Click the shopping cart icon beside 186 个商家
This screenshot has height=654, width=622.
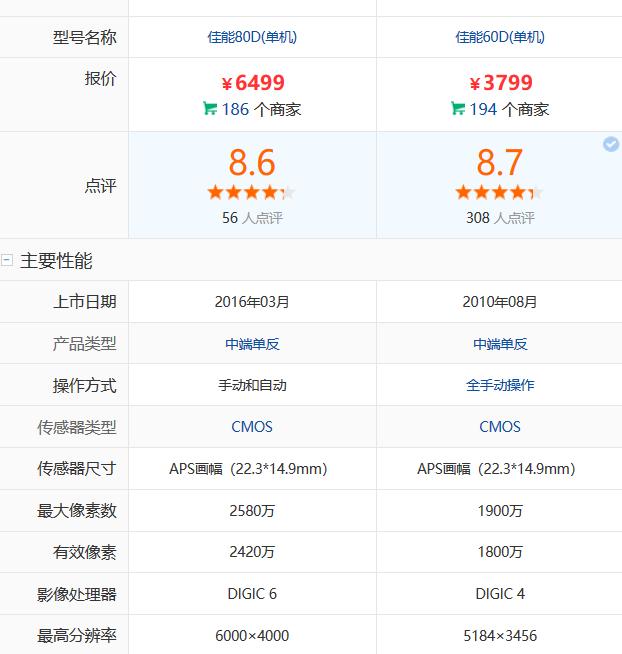tap(210, 108)
